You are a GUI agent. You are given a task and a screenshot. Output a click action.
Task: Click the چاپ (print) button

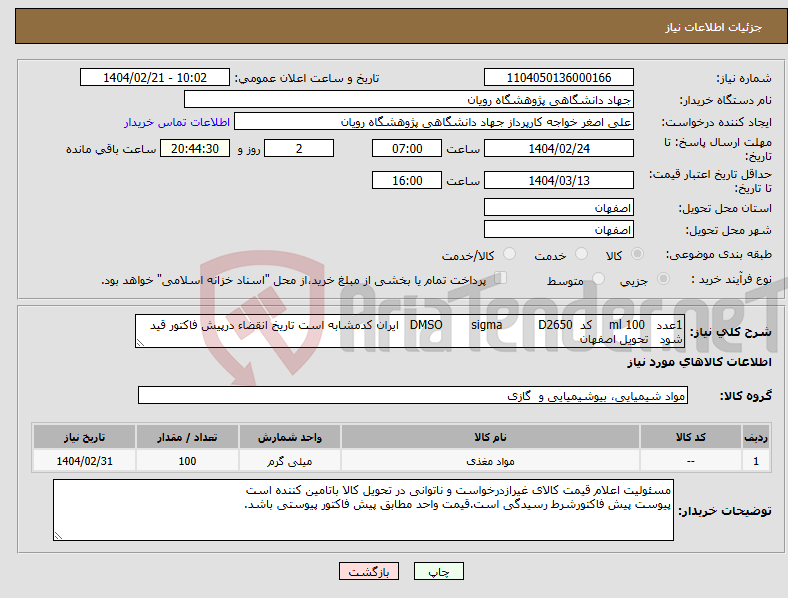pyautogui.click(x=439, y=571)
